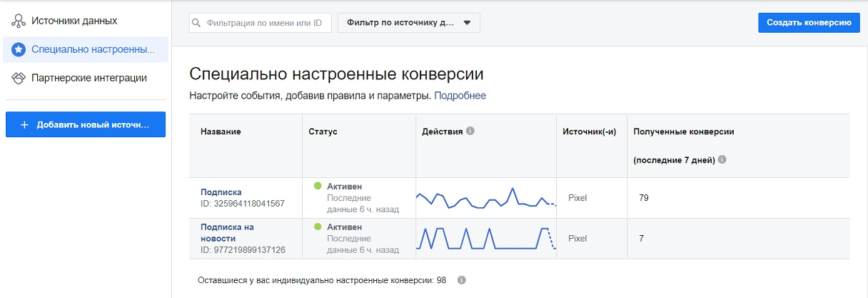Open Фильтр по источнику данных dropdown
The width and height of the screenshot is (868, 298).
tap(408, 23)
